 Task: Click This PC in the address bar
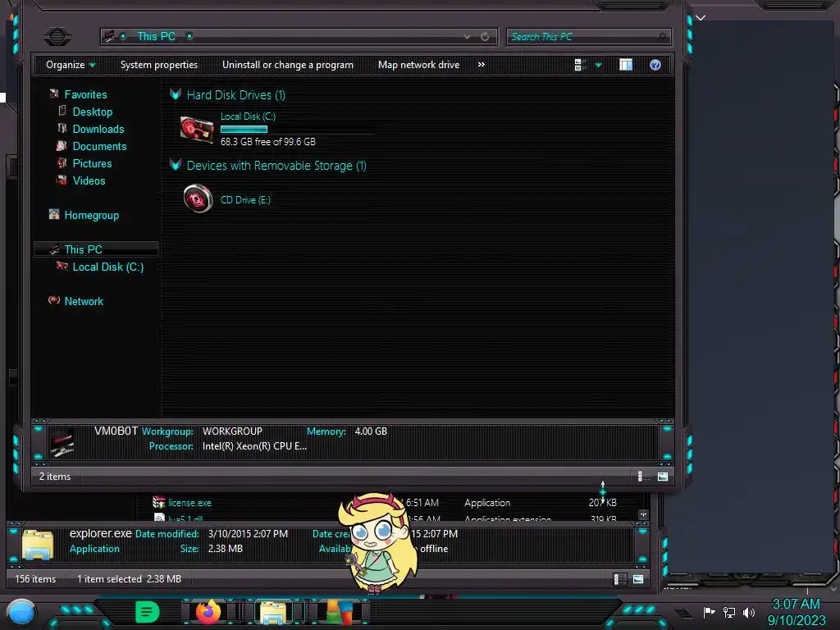[156, 36]
